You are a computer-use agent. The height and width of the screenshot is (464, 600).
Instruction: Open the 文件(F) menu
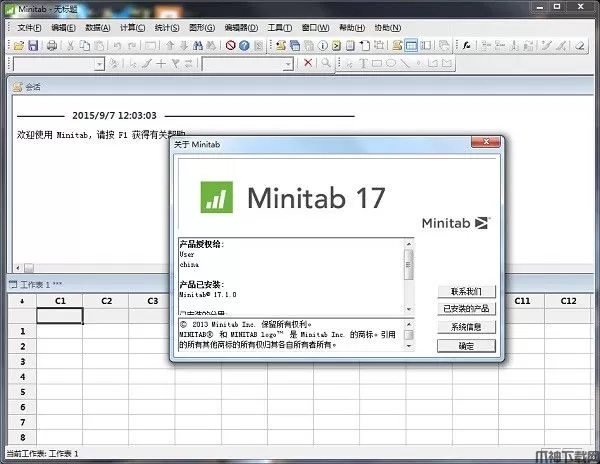tap(30, 28)
